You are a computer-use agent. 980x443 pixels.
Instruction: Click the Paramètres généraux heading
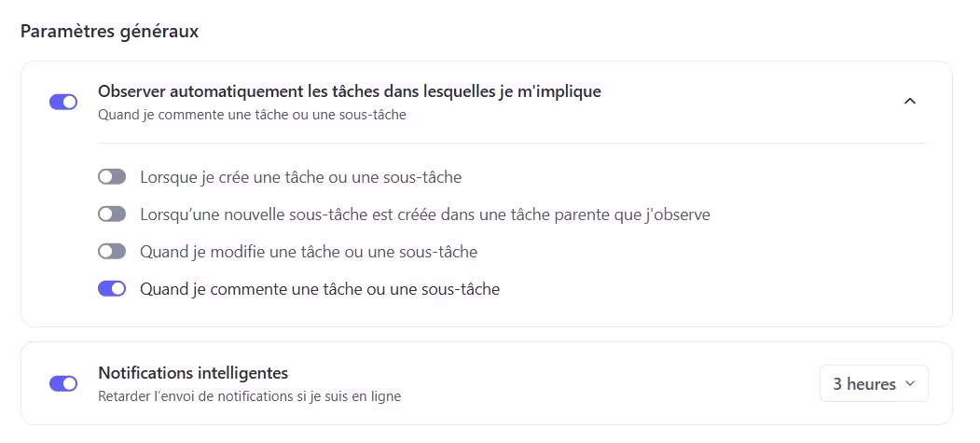[109, 32]
